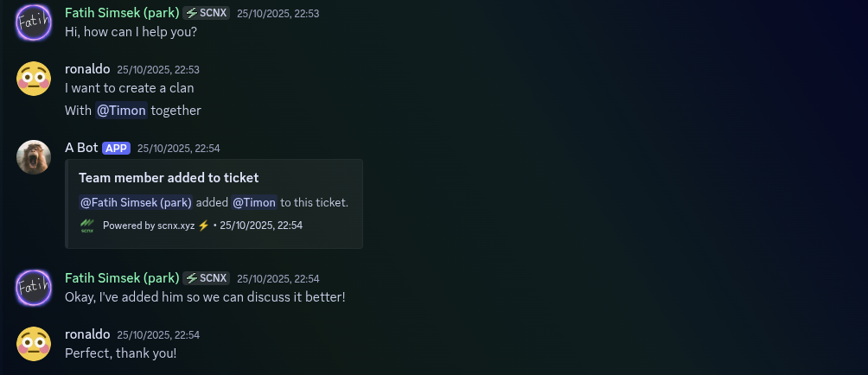868x375 pixels.
Task: Open the @Timon mention in "With @Timon together"
Action: point(121,111)
